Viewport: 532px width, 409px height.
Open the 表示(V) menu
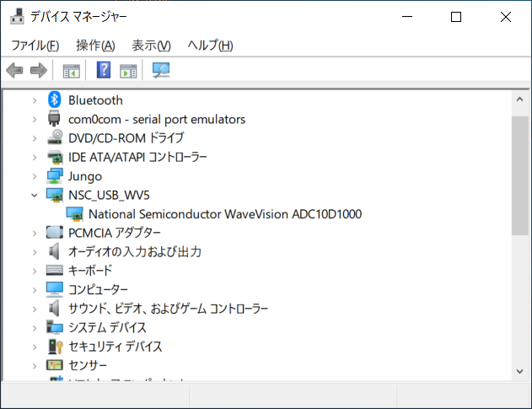click(151, 46)
